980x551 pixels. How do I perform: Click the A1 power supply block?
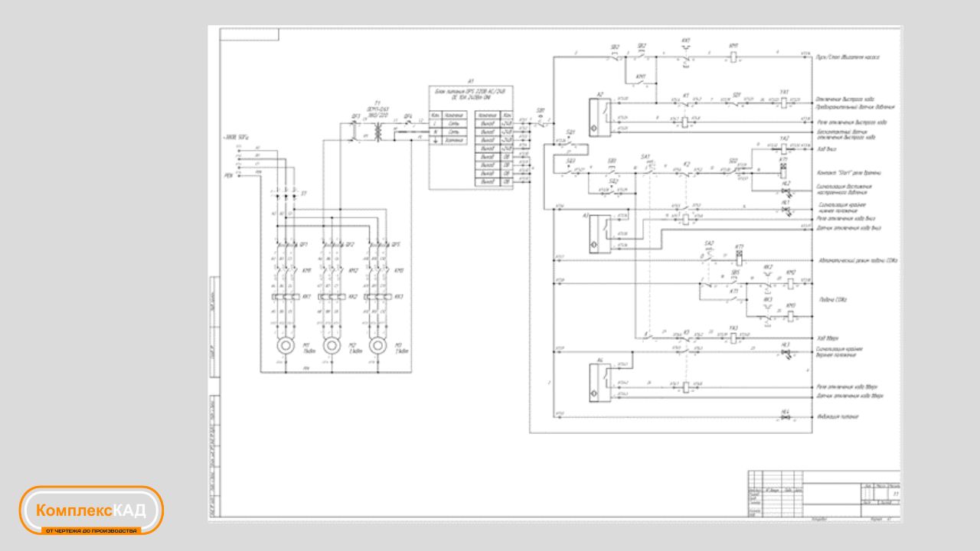click(471, 138)
